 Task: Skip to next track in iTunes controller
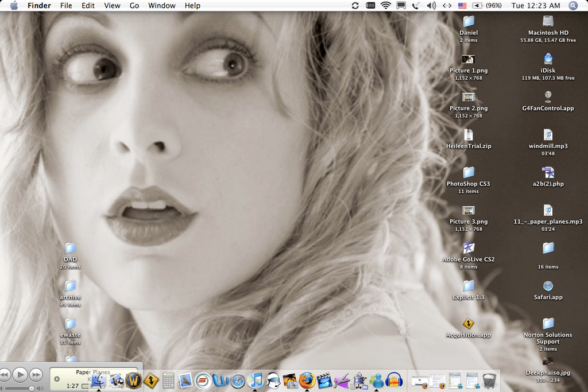tap(36, 375)
